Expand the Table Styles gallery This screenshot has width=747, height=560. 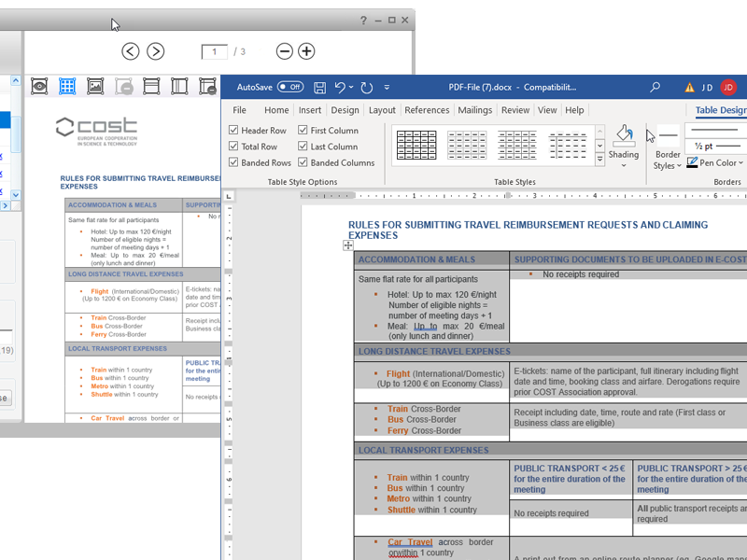(x=600, y=159)
